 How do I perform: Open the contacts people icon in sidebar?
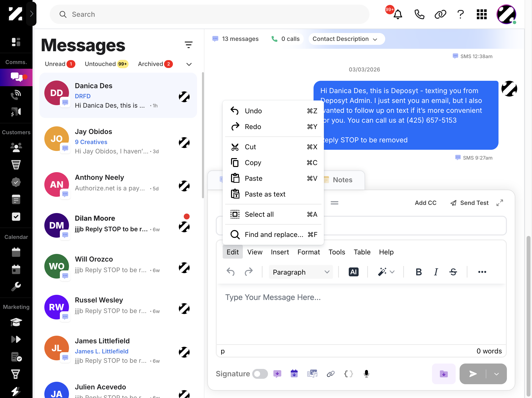(16, 147)
